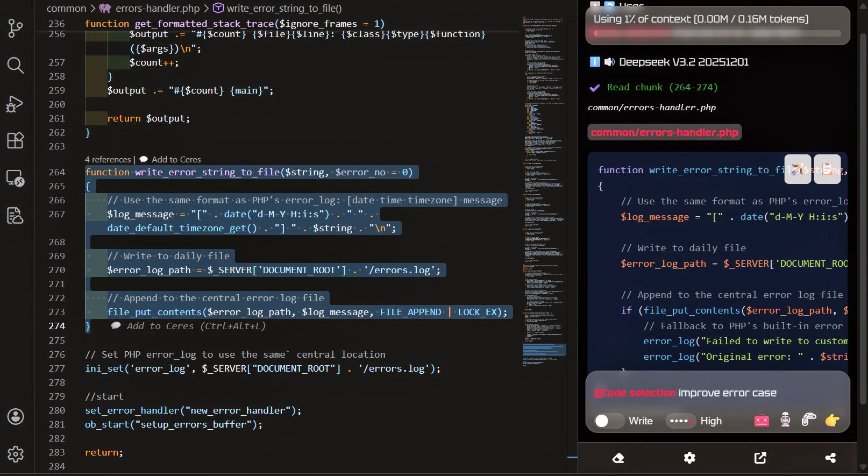Open the Manage gear in activity bar
Viewport: 868px width, 476px height.
point(16,454)
